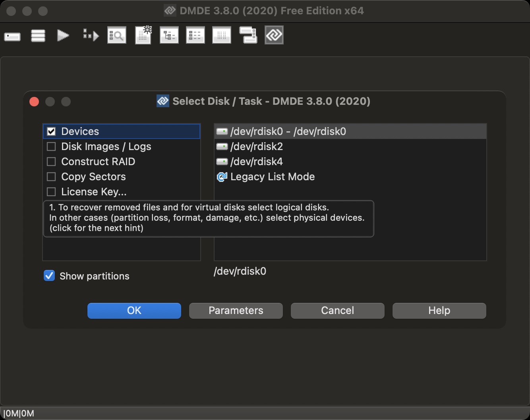Confirm with the OK button
The image size is (530, 420).
point(134,310)
